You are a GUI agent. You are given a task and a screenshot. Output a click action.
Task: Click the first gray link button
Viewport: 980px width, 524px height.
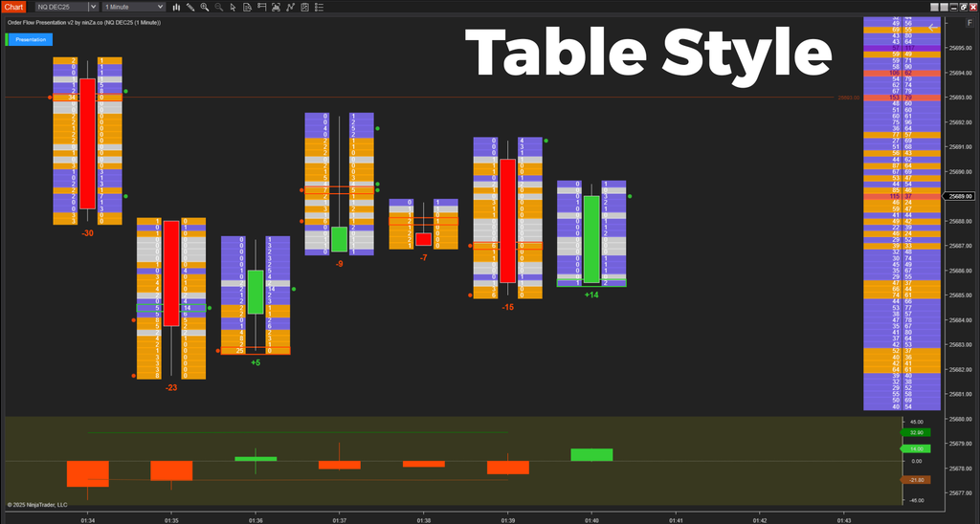click(x=934, y=7)
